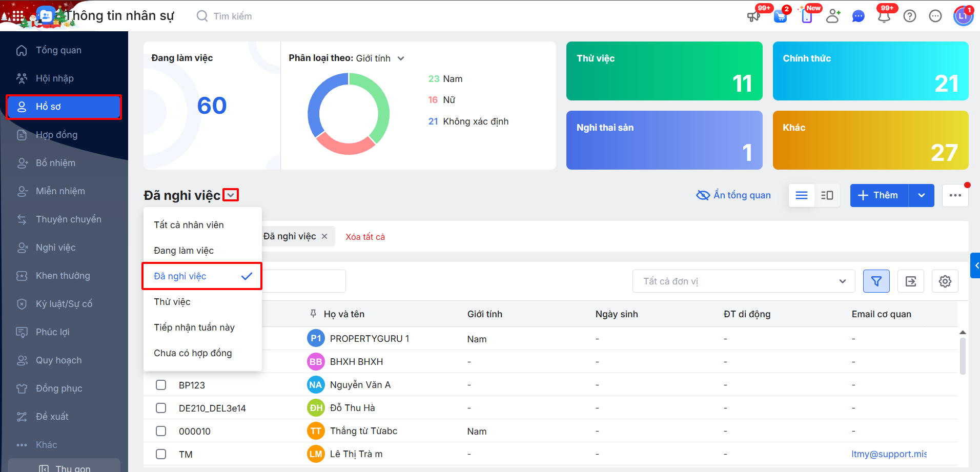The image size is (980, 472).
Task: Open the shopping cart icon
Action: click(x=780, y=16)
